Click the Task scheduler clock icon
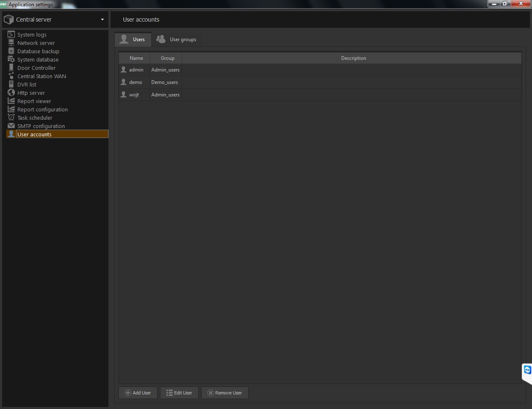 click(x=11, y=118)
